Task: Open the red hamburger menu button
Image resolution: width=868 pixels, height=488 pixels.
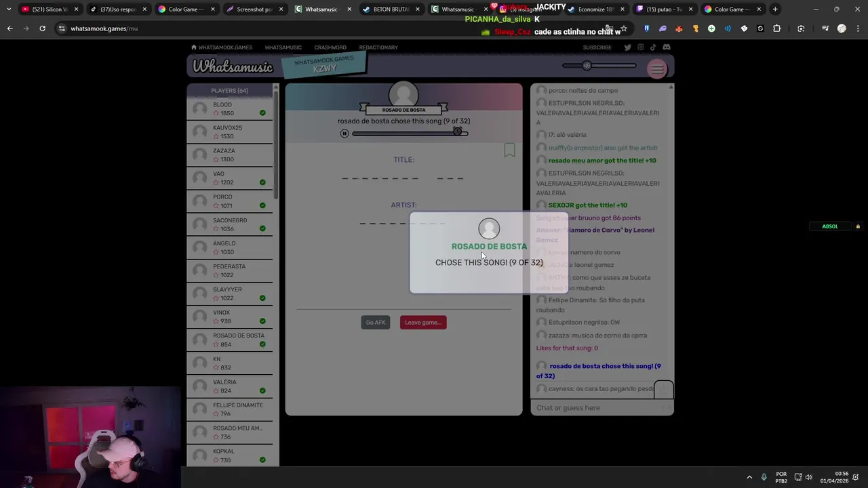Action: pos(657,68)
